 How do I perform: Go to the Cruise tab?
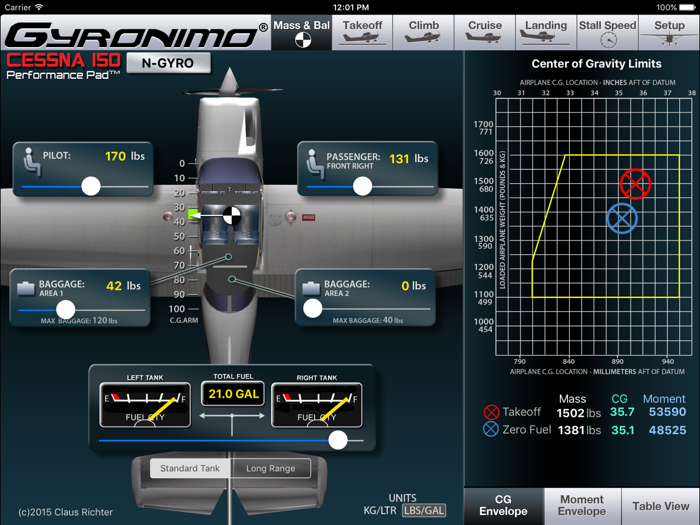(x=484, y=33)
